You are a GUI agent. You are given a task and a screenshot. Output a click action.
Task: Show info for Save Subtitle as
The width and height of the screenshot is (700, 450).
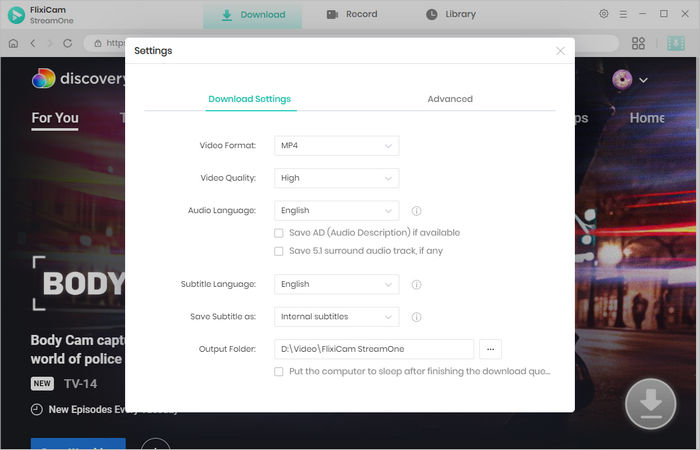pyautogui.click(x=416, y=317)
